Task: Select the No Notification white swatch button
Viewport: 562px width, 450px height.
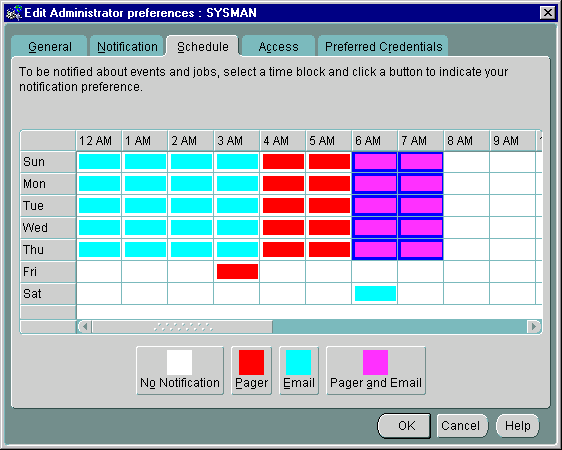Action: click(x=180, y=370)
